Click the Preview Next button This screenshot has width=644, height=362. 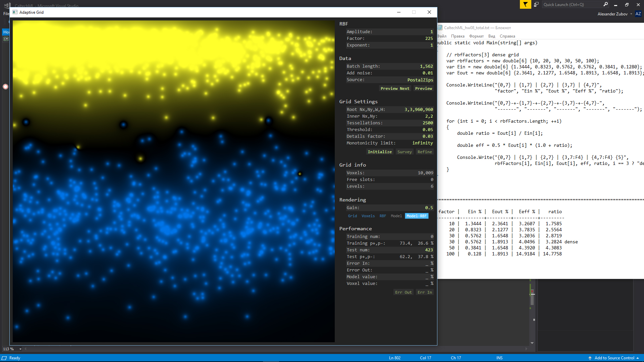pyautogui.click(x=395, y=88)
